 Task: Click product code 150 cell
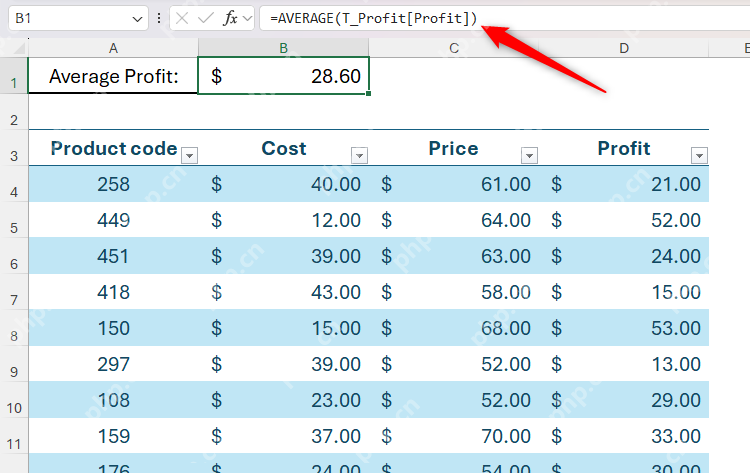click(x=113, y=328)
